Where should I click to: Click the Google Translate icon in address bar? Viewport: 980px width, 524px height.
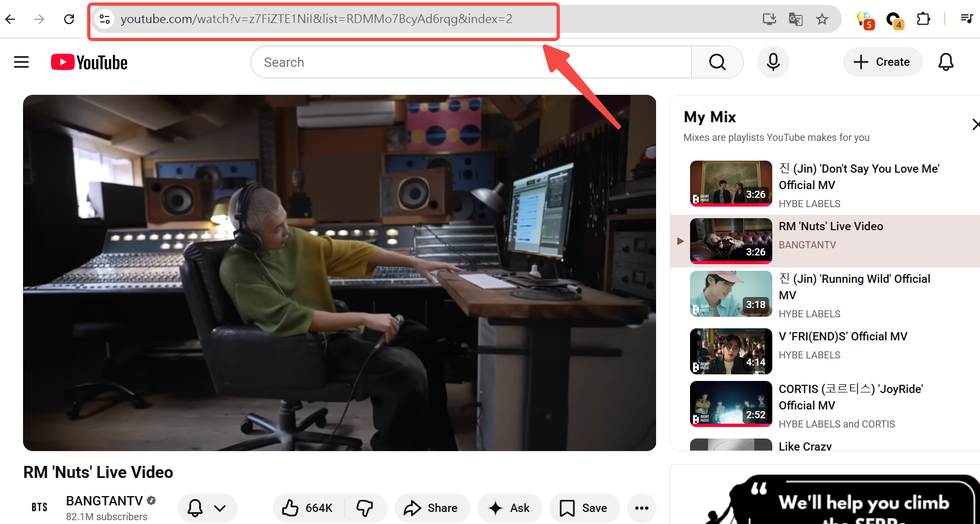pyautogui.click(x=795, y=19)
